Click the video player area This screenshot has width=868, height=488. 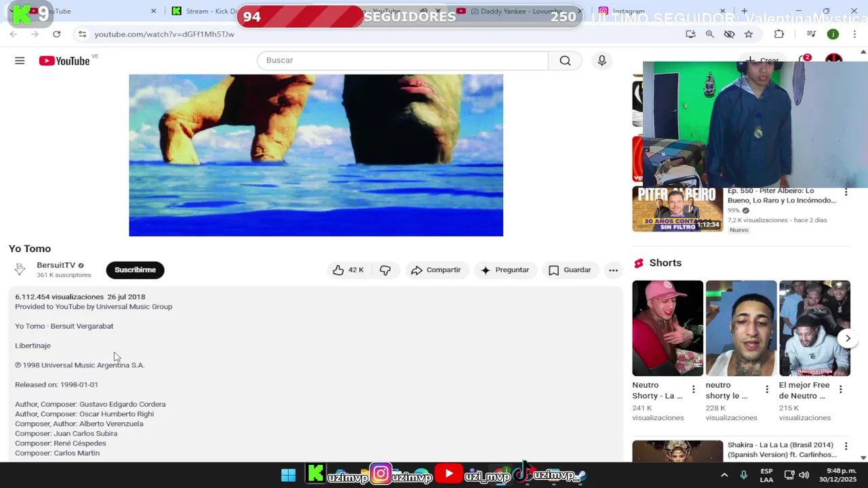point(316,155)
